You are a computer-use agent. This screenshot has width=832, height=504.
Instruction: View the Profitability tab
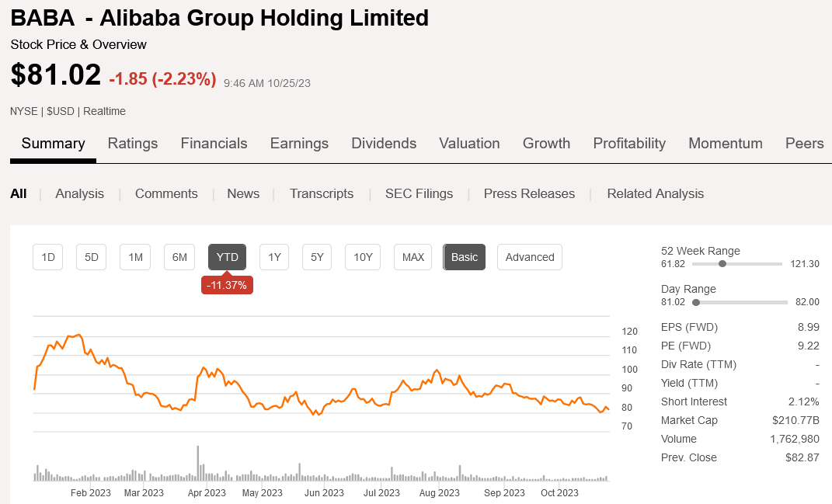tap(629, 143)
